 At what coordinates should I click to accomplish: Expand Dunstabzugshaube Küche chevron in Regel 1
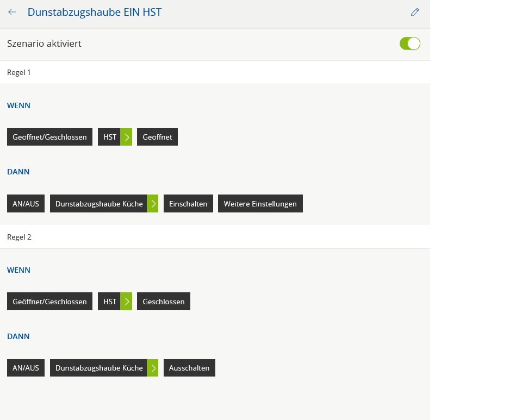pos(153,204)
